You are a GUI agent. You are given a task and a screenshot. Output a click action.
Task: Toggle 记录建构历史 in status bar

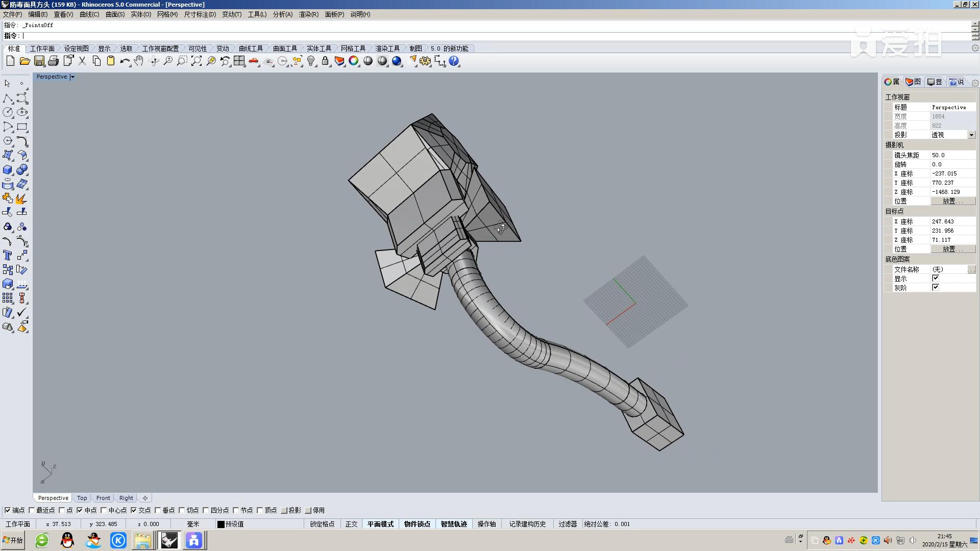527,524
